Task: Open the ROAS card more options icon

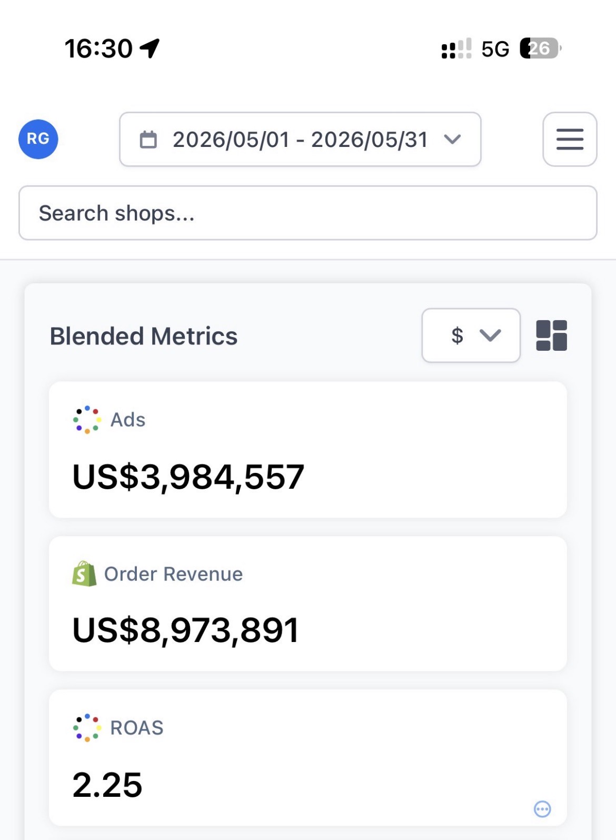Action: [542, 809]
